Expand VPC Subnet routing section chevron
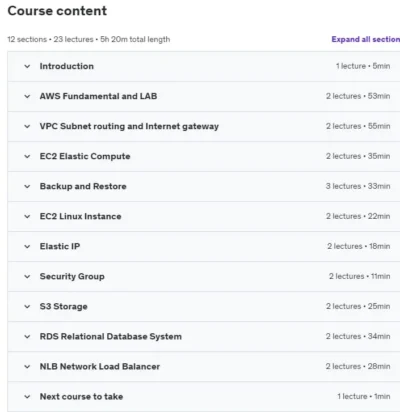The width and height of the screenshot is (400, 412). pyautogui.click(x=27, y=126)
